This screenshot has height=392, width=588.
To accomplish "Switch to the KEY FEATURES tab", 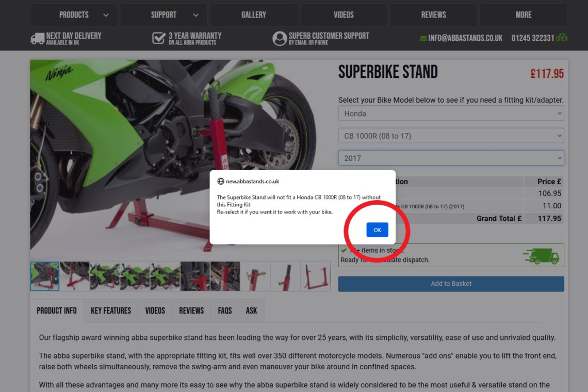I will [111, 311].
